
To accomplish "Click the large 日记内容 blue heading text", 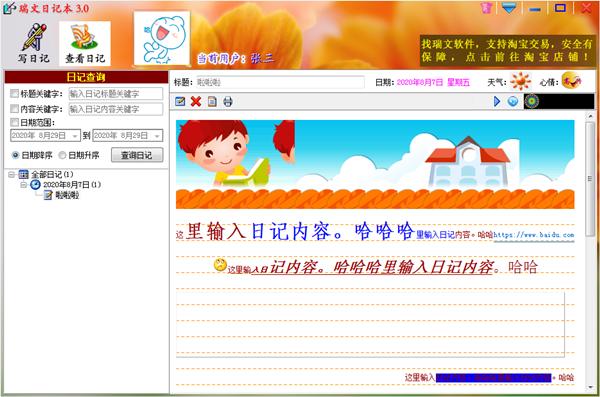I will [290, 231].
